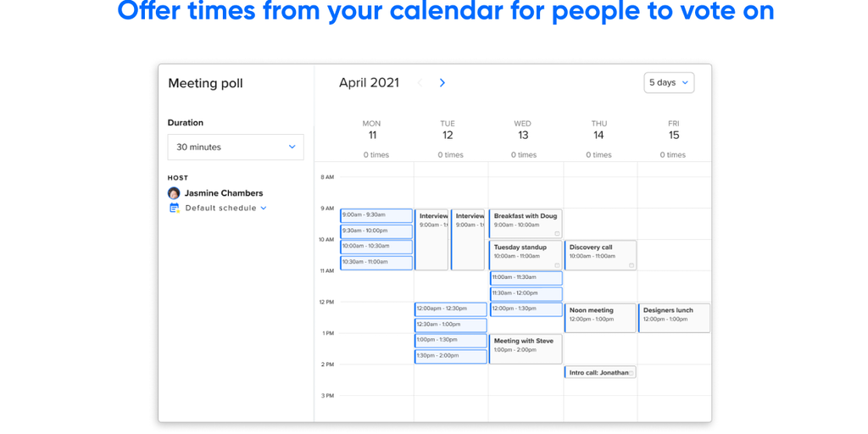868x434 pixels.
Task: Click the Monday 11 column header
Action: (x=371, y=130)
